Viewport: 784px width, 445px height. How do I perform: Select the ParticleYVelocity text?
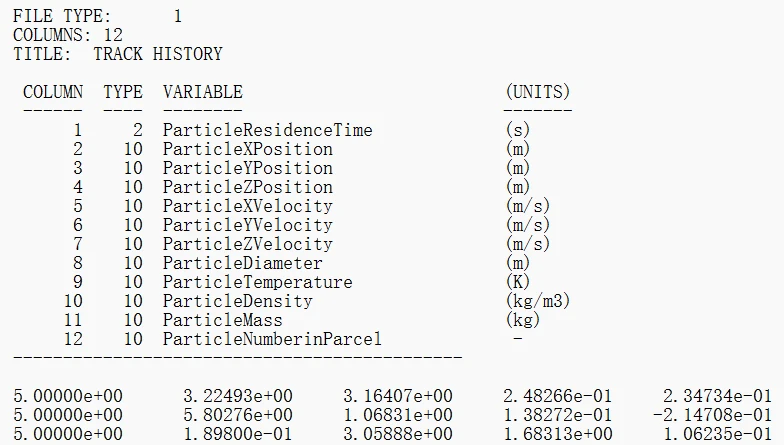[x=248, y=225]
